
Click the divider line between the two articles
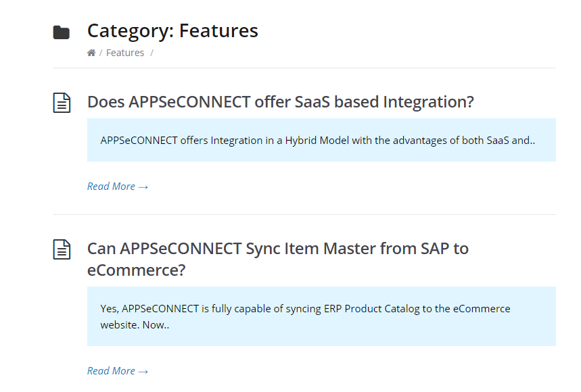click(304, 214)
